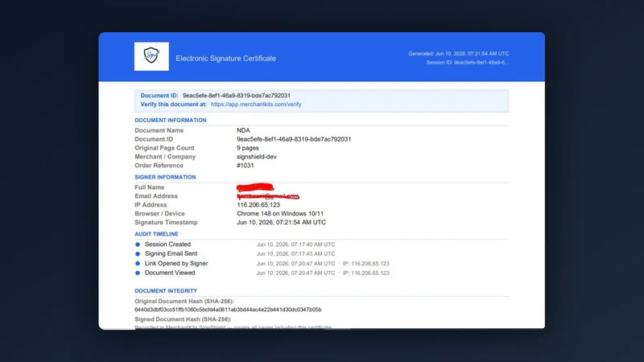Click the Browser / Device label
Viewport: 644px width, 362px height.
159,213
